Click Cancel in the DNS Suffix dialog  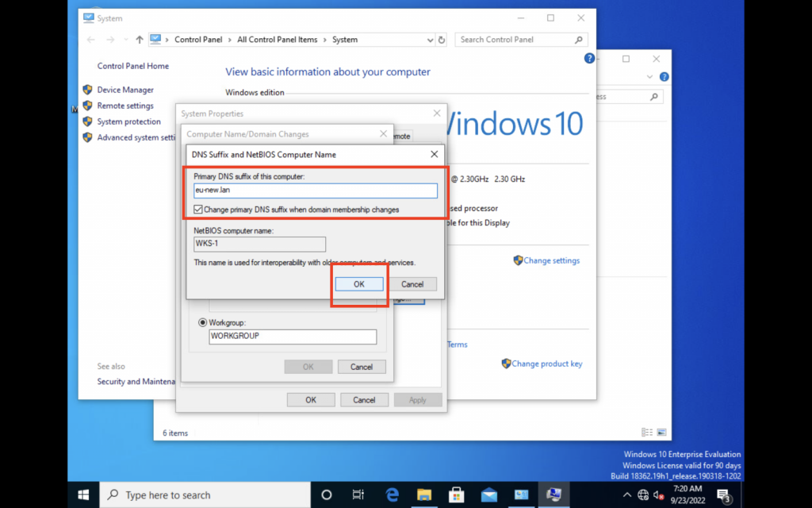(x=412, y=284)
